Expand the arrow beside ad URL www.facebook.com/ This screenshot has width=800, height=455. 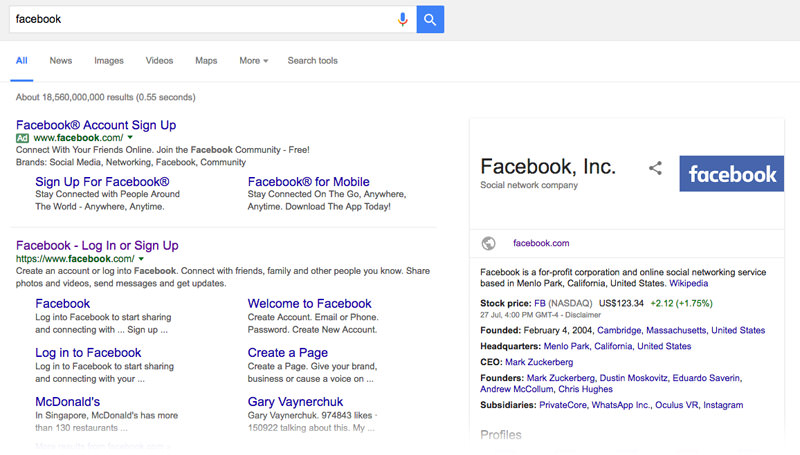tap(130, 138)
